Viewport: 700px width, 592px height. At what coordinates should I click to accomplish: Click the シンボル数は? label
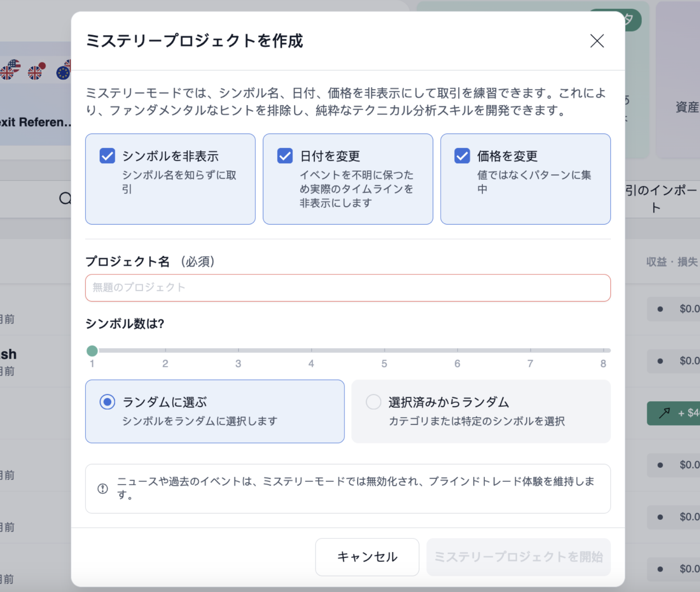coord(125,324)
